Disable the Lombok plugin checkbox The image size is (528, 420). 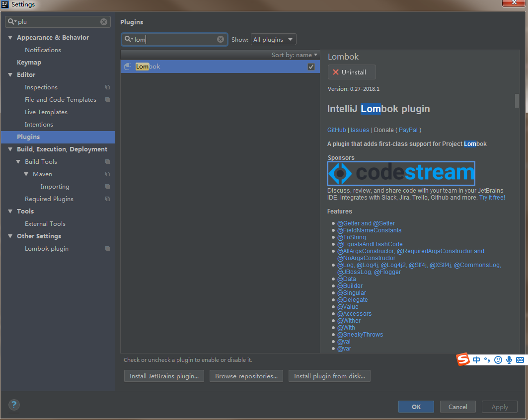pos(311,67)
